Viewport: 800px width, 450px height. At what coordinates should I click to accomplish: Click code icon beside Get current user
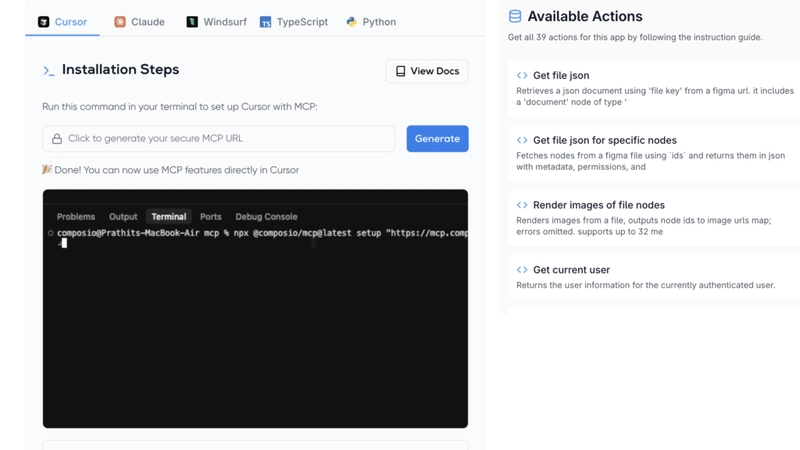[x=522, y=270]
